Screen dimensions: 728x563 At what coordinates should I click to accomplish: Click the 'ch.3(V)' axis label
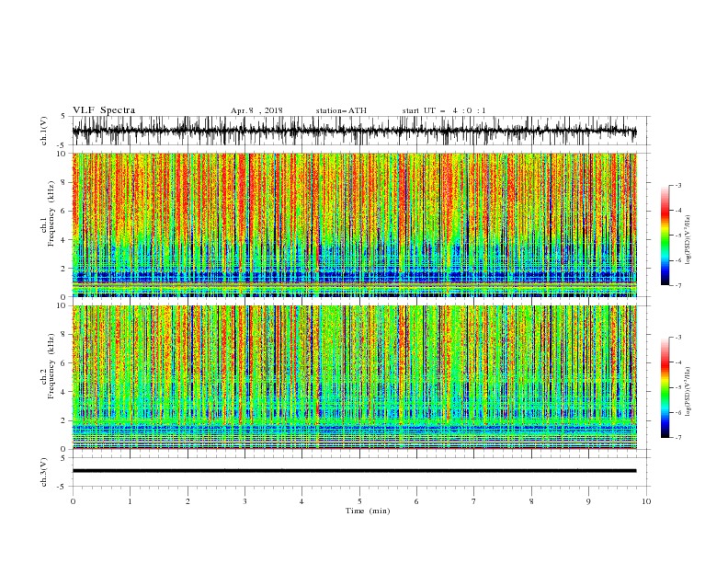[44, 472]
